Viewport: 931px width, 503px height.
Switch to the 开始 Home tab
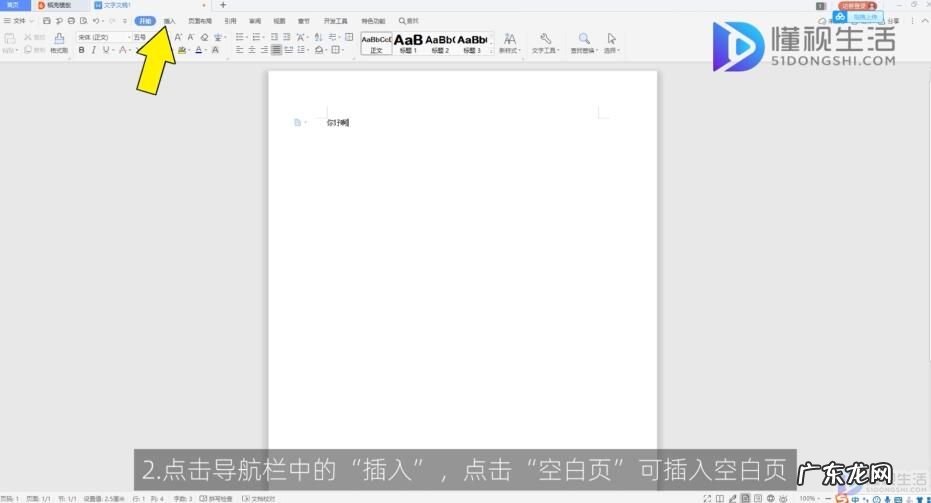click(x=145, y=21)
